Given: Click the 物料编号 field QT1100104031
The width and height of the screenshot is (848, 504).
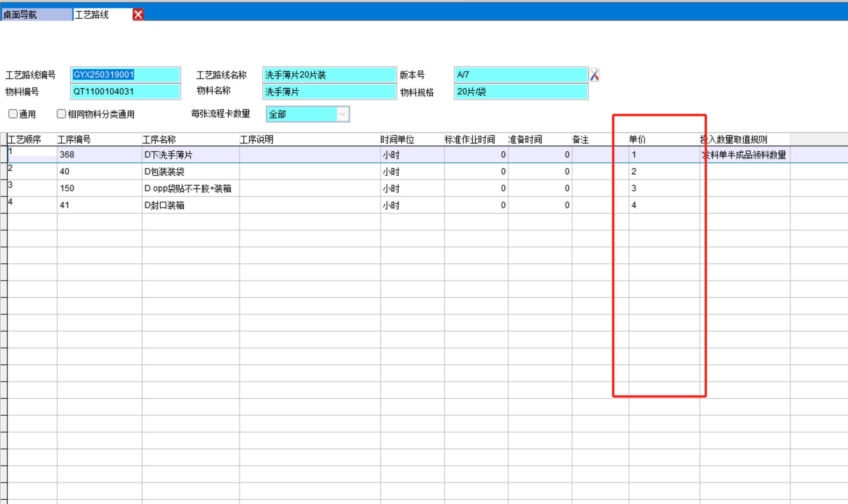Looking at the screenshot, I should coord(125,92).
